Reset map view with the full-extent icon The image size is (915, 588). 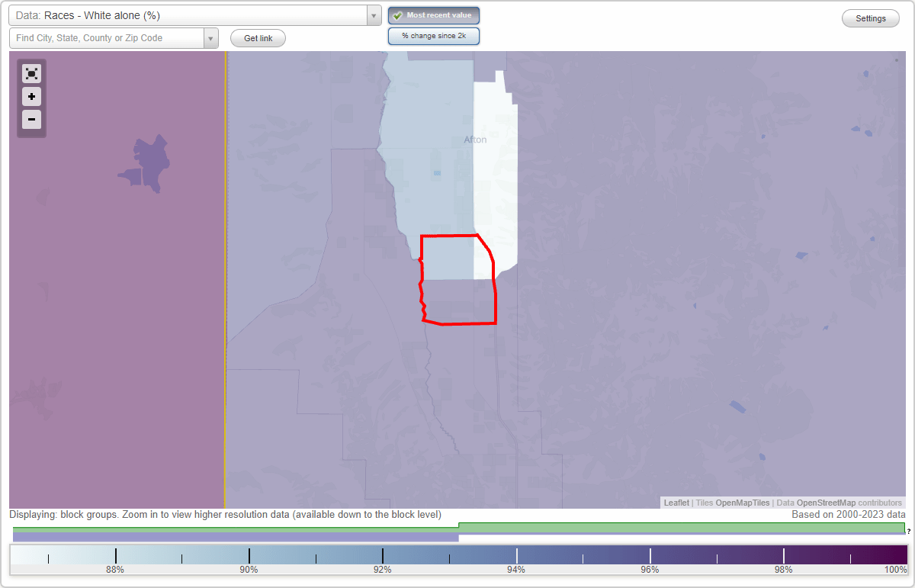(31, 73)
